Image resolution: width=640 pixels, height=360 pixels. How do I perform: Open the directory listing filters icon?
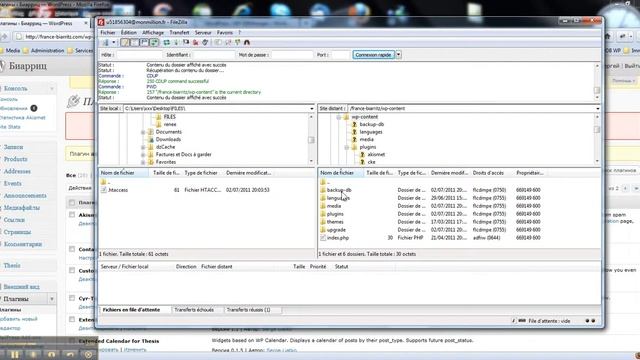218,42
